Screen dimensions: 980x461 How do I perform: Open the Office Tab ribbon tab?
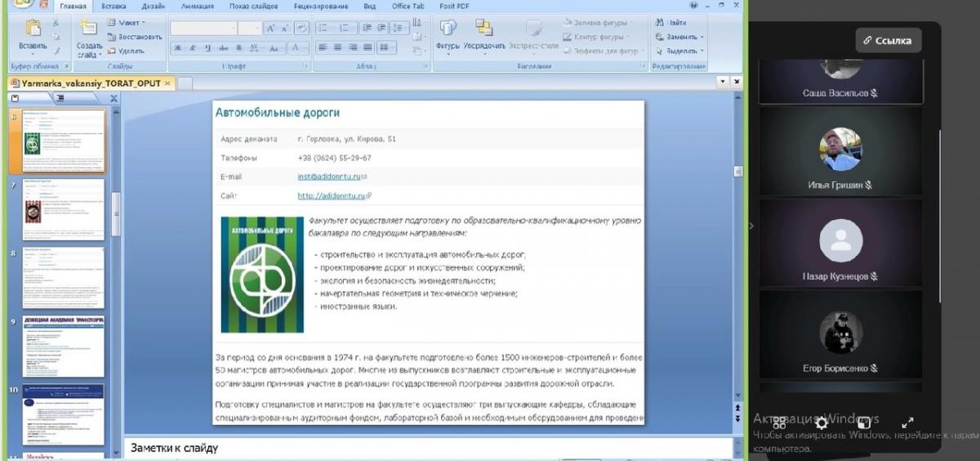click(x=408, y=6)
